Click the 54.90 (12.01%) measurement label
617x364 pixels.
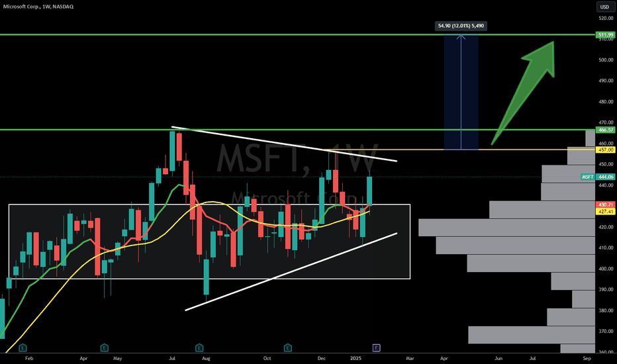tap(461, 26)
